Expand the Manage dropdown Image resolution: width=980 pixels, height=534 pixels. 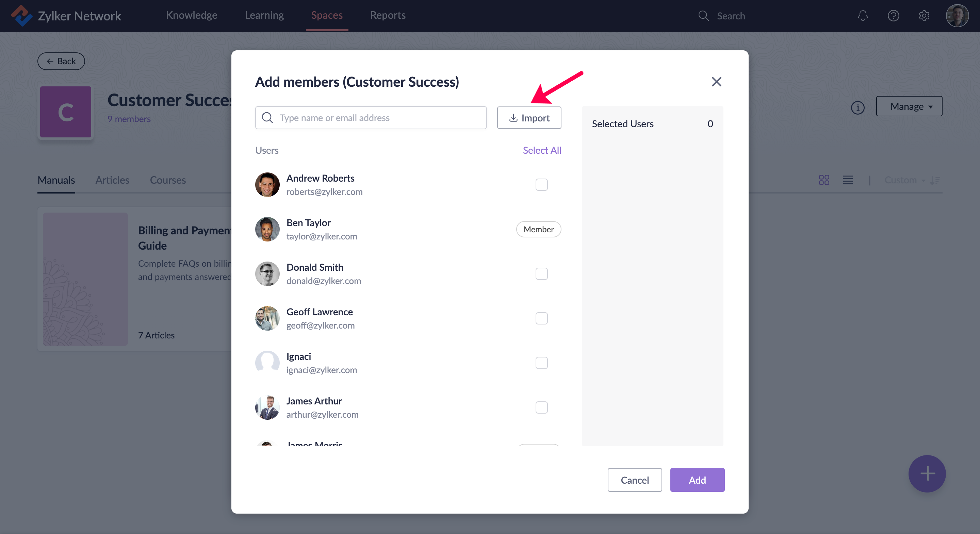tap(909, 106)
